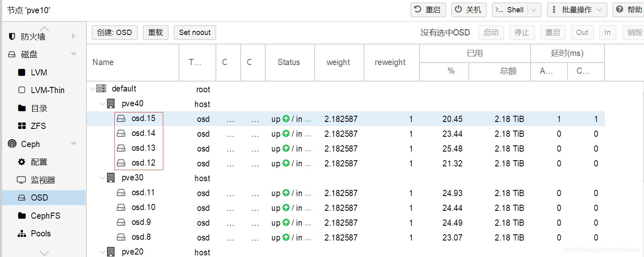Viewport: 644px width, 257px height.
Task: Click the monitor icon beside 监视器
Action: coord(21,180)
